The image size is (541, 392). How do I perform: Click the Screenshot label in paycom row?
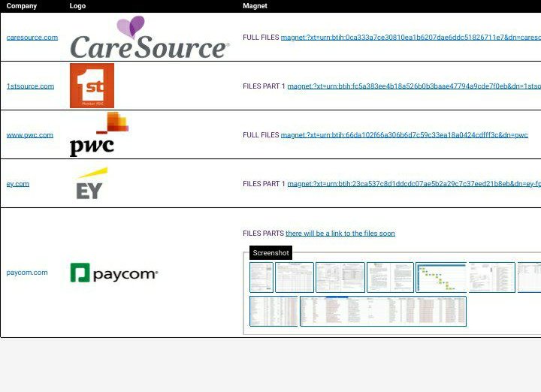click(x=270, y=253)
